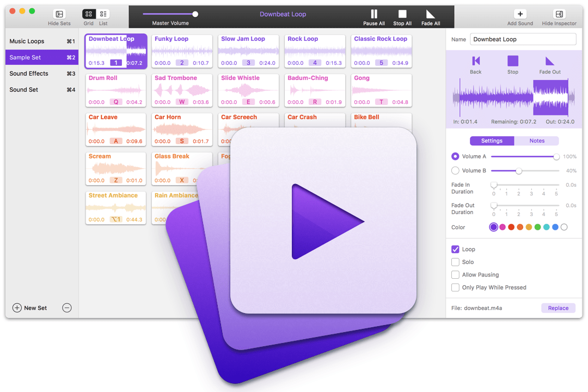
Task: Switch to the Settings tab
Action: [492, 140]
